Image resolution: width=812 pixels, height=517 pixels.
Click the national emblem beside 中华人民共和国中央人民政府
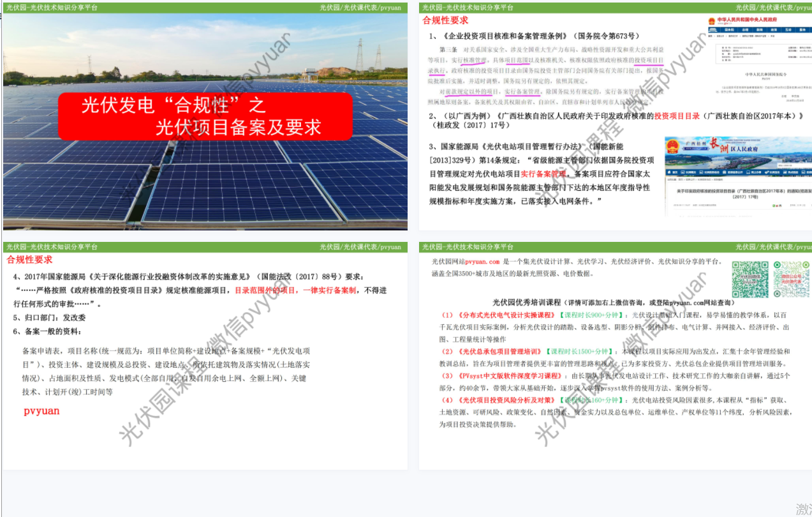[x=712, y=21]
